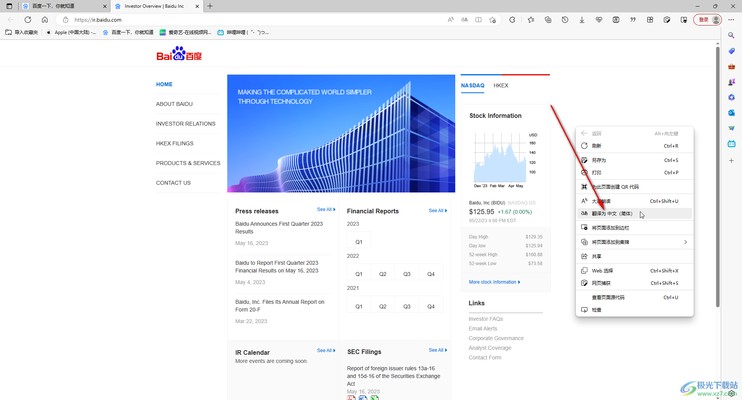Open Downloads arrow icon in toolbar
The image size is (742, 400).
coord(582,20)
